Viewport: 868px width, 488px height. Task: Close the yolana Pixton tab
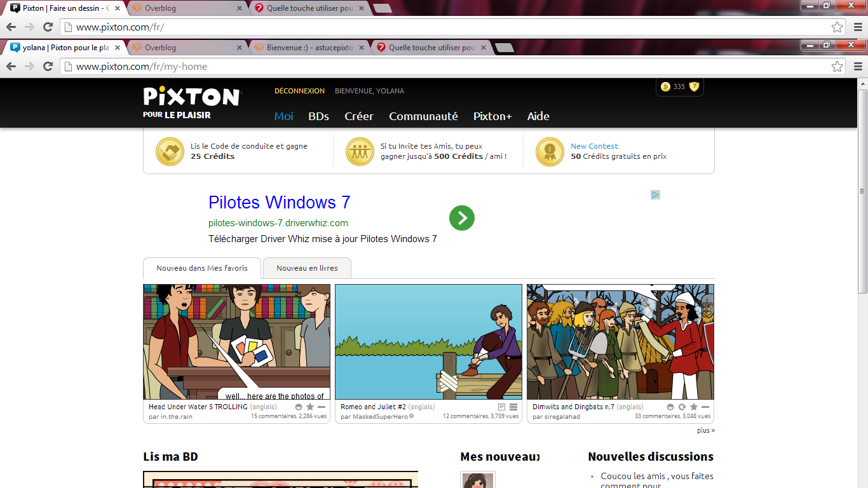tap(118, 48)
